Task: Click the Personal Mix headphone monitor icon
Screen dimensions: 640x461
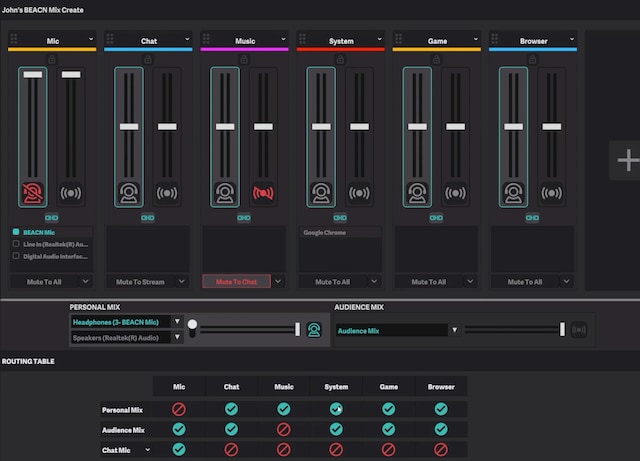Action: point(314,329)
